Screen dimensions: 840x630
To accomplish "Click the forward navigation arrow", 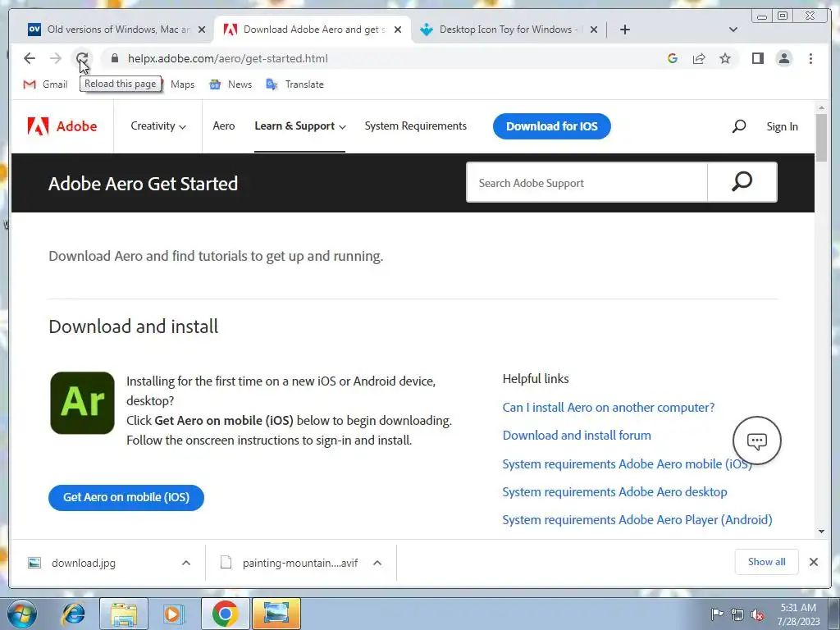I will (56, 58).
